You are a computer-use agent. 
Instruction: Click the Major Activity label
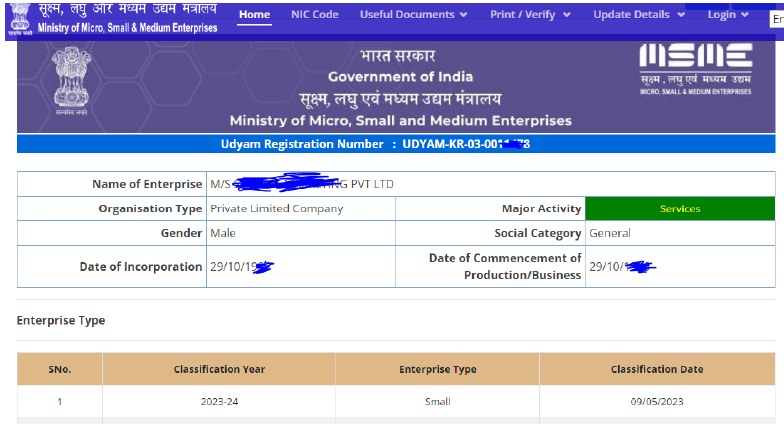pyautogui.click(x=542, y=208)
